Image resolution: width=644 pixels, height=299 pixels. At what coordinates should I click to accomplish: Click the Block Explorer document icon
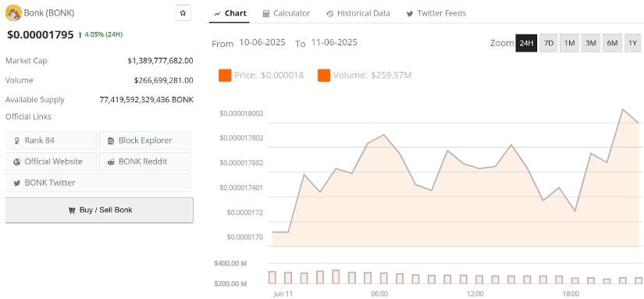pyautogui.click(x=111, y=141)
